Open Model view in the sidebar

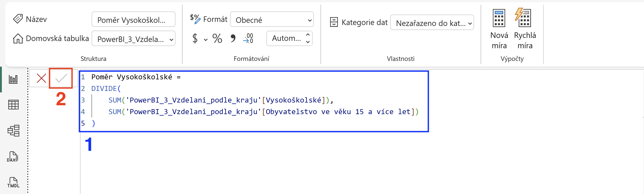pyautogui.click(x=13, y=130)
